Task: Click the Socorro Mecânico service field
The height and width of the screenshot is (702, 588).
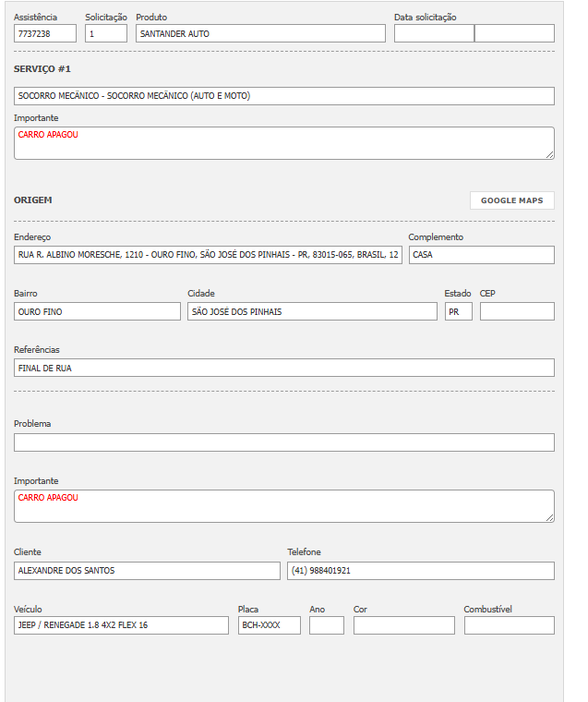Action: [x=283, y=96]
